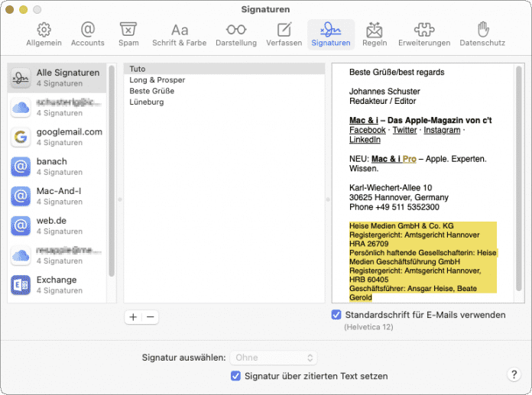Image resolution: width=532 pixels, height=395 pixels.
Task: Click the Mac & i link in signature
Action: [364, 121]
